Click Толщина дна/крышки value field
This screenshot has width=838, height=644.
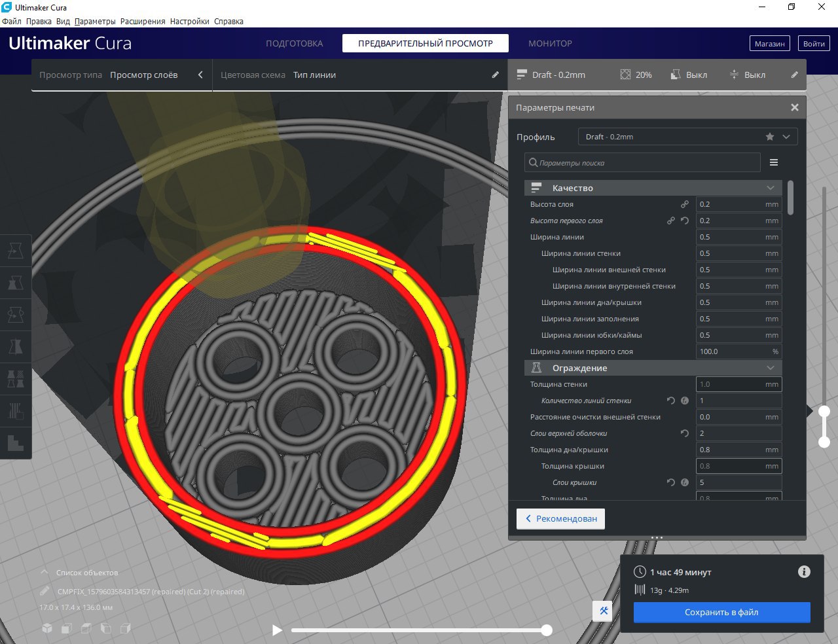click(738, 450)
